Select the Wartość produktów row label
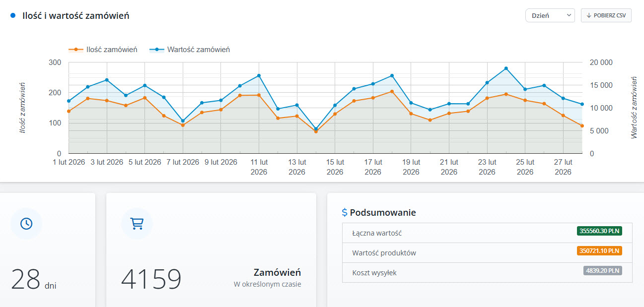The height and width of the screenshot is (307, 644). (x=384, y=253)
